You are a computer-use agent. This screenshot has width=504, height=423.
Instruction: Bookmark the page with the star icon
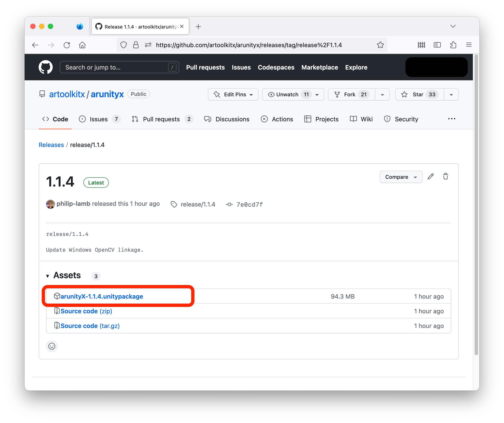(380, 45)
